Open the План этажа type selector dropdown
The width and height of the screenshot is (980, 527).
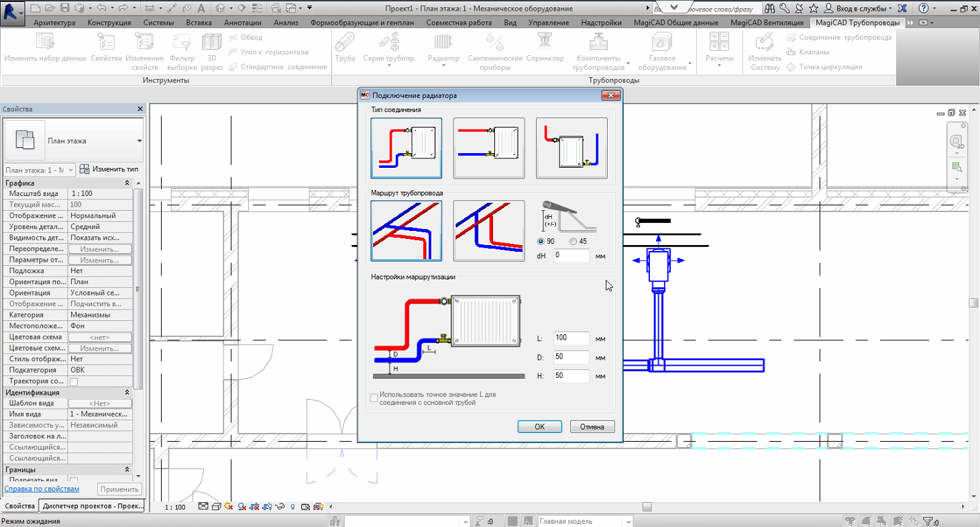coord(139,141)
